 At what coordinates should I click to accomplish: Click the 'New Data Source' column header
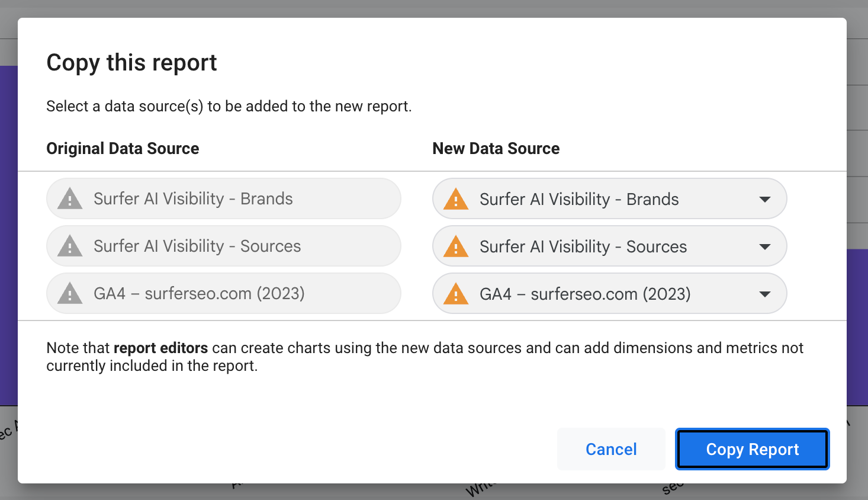(496, 149)
